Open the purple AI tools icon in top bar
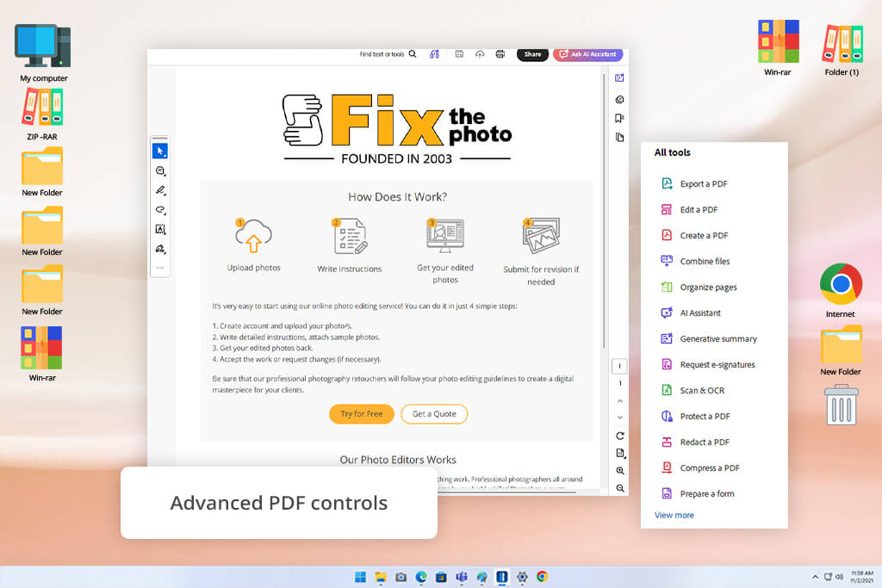 click(x=435, y=54)
